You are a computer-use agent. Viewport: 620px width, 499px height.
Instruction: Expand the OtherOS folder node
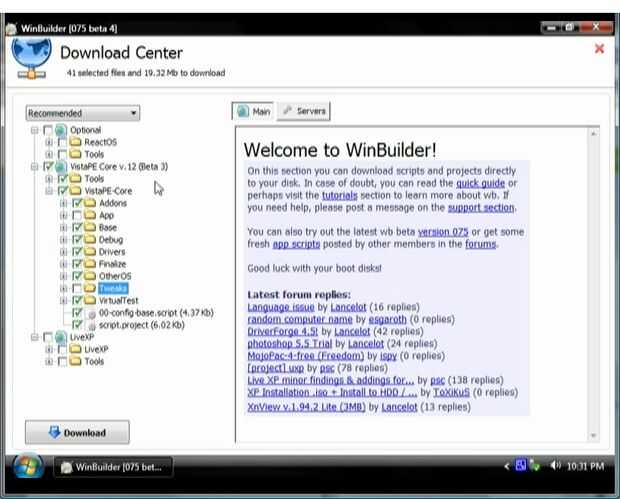pos(63,276)
